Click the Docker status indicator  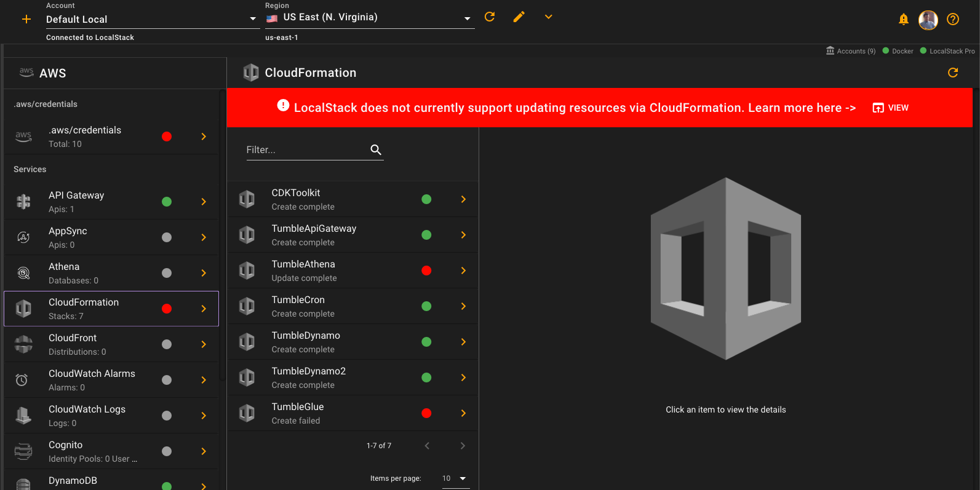click(x=898, y=51)
